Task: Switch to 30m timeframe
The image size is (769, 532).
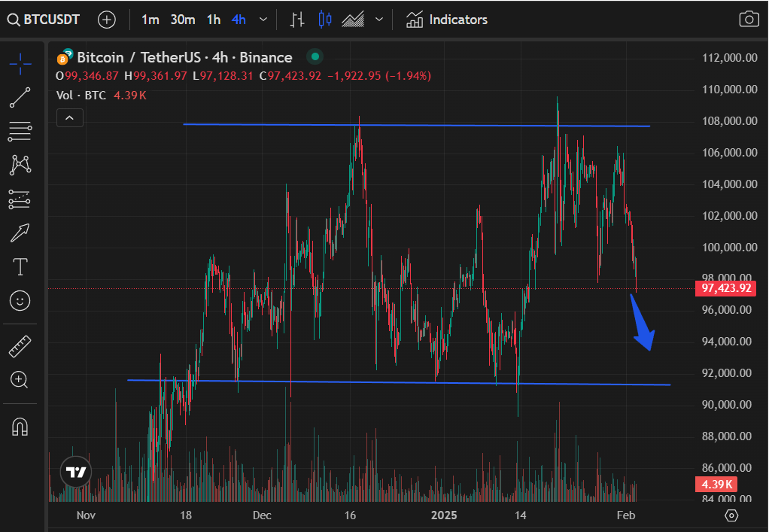Action: coord(182,20)
